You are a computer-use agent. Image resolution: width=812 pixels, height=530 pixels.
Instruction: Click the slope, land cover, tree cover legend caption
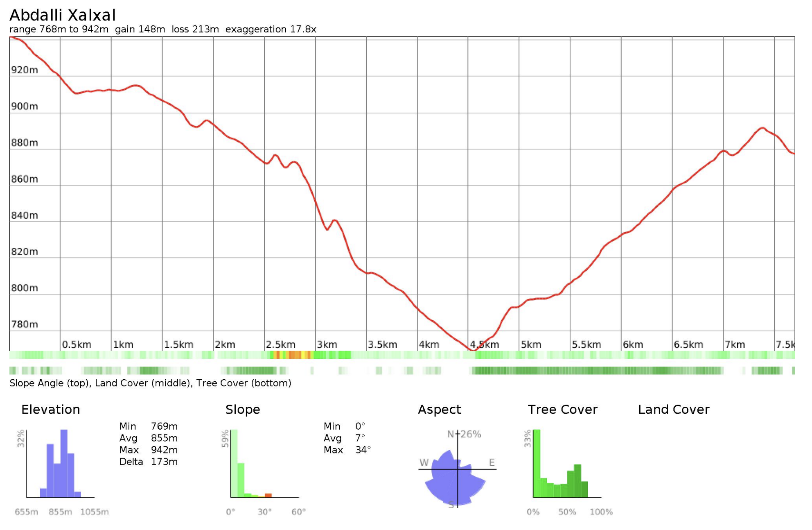coord(151,383)
